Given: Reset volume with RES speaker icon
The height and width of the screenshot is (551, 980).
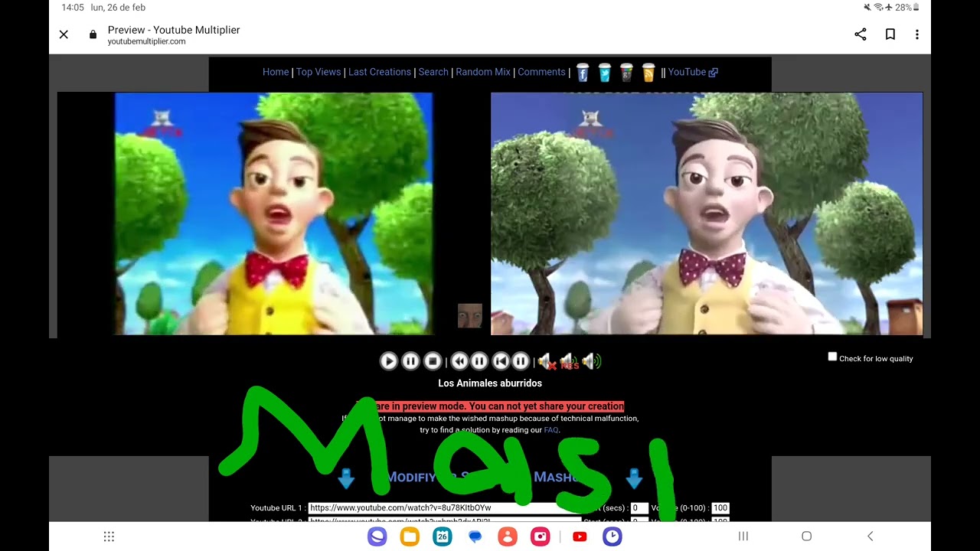Looking at the screenshot, I should 569,361.
